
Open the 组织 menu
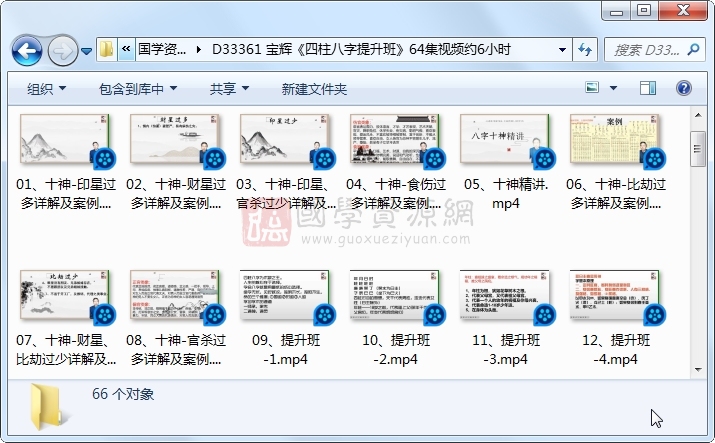coord(46,89)
